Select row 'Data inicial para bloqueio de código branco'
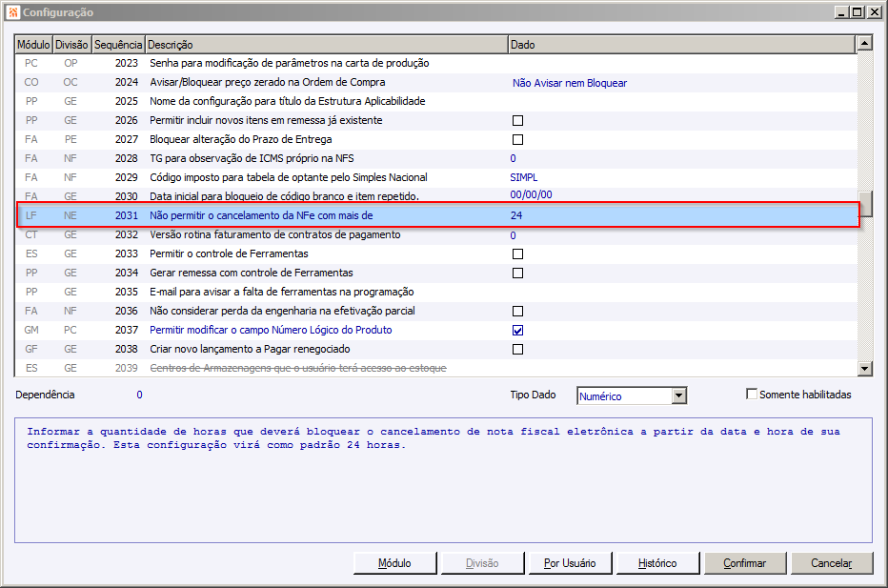This screenshot has height=588, width=888. [436, 196]
